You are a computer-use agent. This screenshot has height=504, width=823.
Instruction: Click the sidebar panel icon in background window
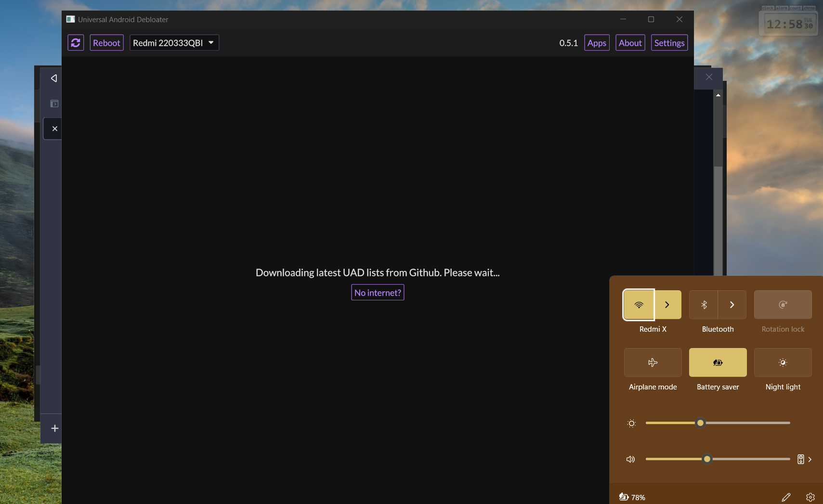[x=54, y=103]
